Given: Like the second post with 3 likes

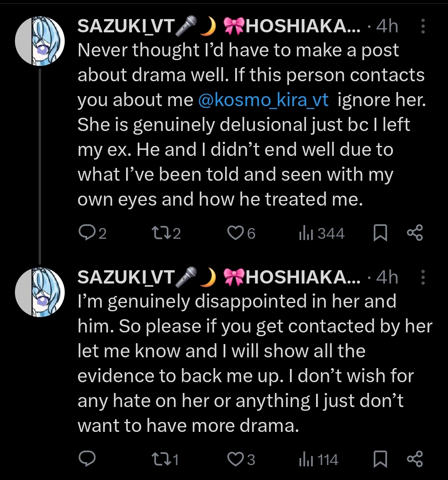Looking at the screenshot, I should [x=235, y=459].
